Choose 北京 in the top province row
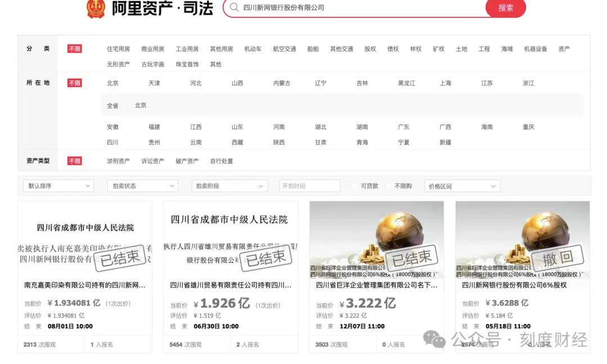 pyautogui.click(x=112, y=83)
